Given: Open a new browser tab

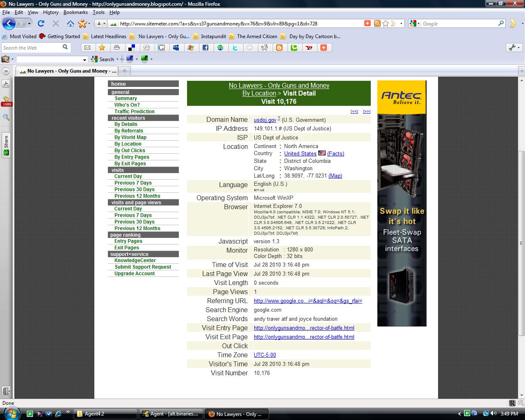Looking at the screenshot, I should tap(124, 71).
